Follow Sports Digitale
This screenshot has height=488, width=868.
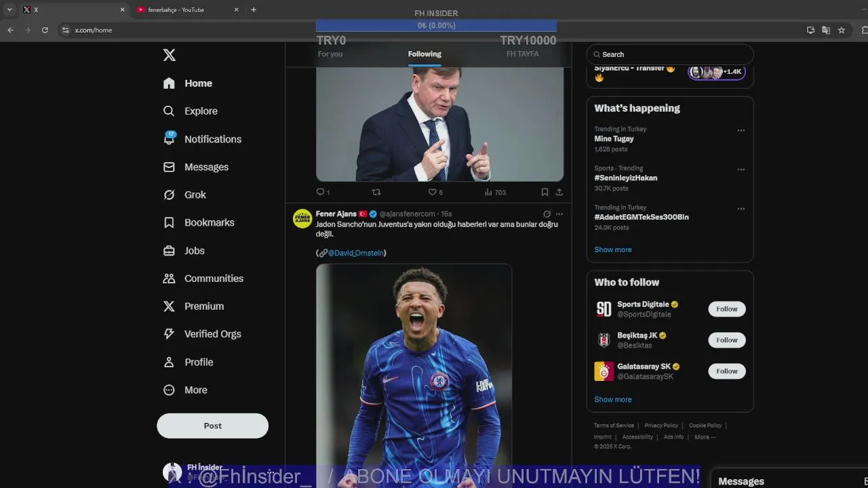coord(727,309)
